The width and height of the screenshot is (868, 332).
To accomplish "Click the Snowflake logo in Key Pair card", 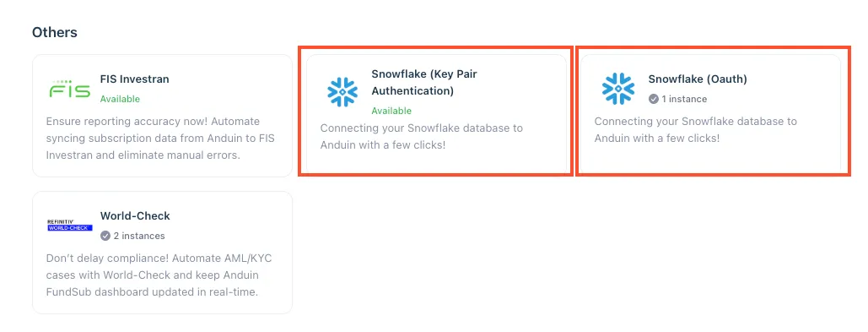I will pyautogui.click(x=342, y=92).
